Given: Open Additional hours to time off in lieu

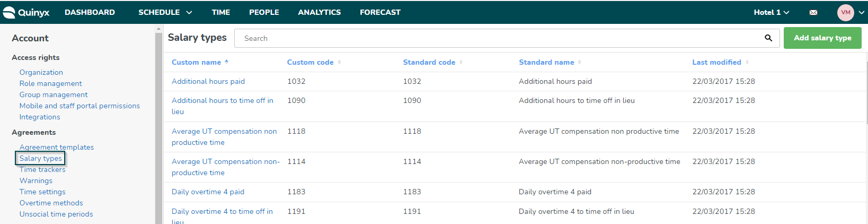Looking at the screenshot, I should pos(223,106).
